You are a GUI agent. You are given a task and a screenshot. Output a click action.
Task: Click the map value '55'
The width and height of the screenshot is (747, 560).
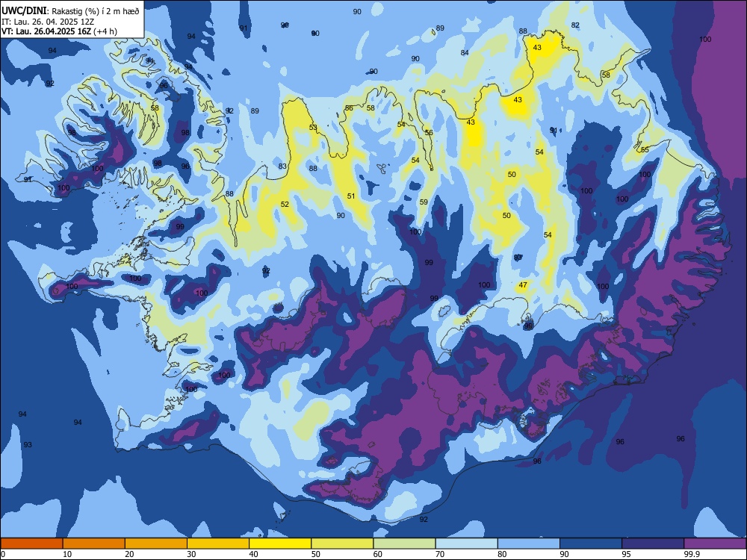point(645,150)
